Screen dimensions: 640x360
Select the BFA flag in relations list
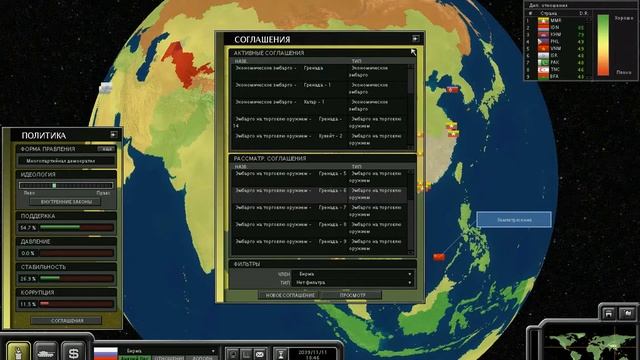coord(543,76)
